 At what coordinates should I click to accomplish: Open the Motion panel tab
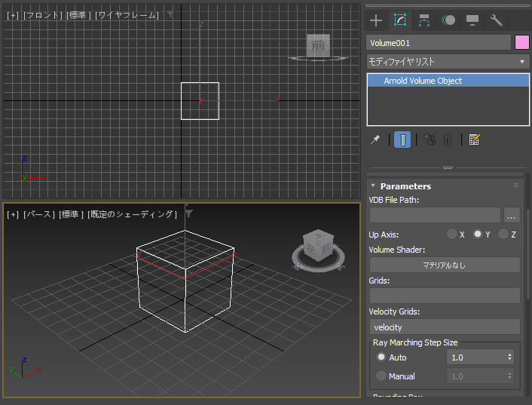click(x=448, y=20)
